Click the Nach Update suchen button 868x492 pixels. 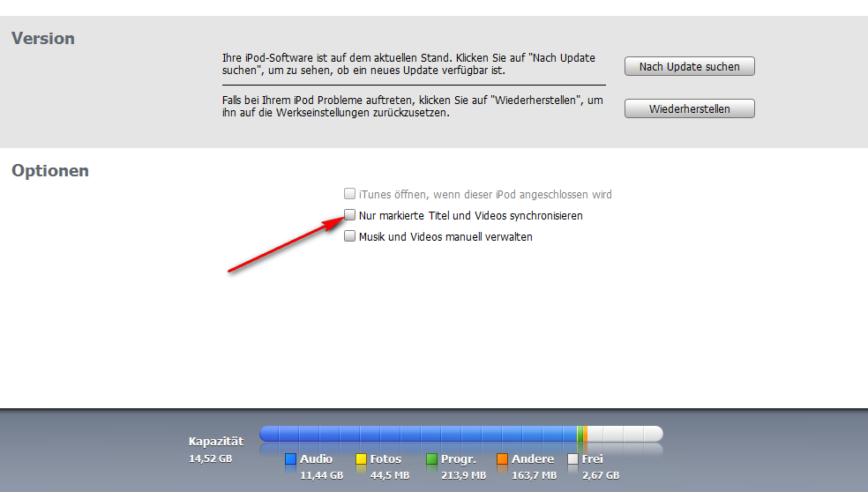pyautogui.click(x=689, y=66)
